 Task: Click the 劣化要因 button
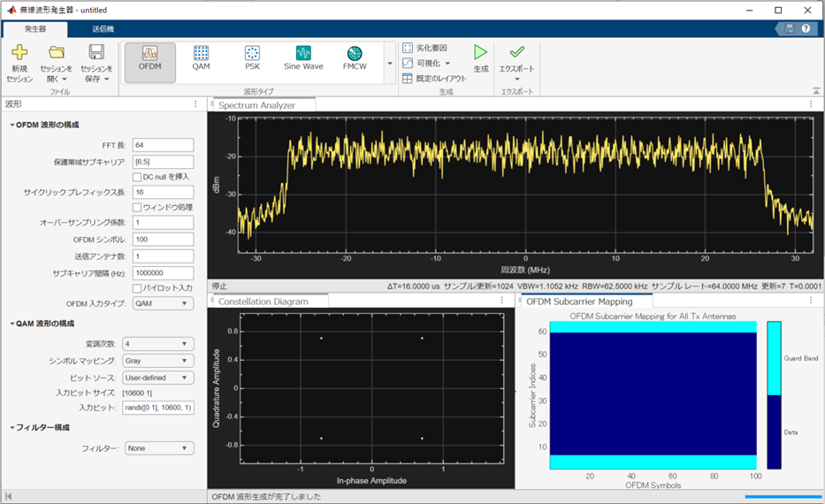pyautogui.click(x=424, y=48)
